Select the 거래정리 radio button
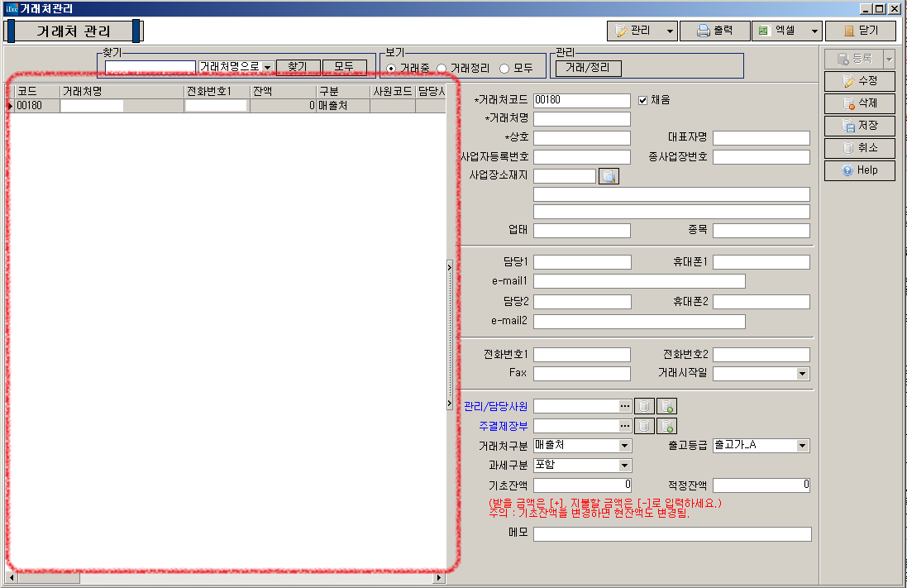Screen dimensions: 907x588 click(442, 68)
